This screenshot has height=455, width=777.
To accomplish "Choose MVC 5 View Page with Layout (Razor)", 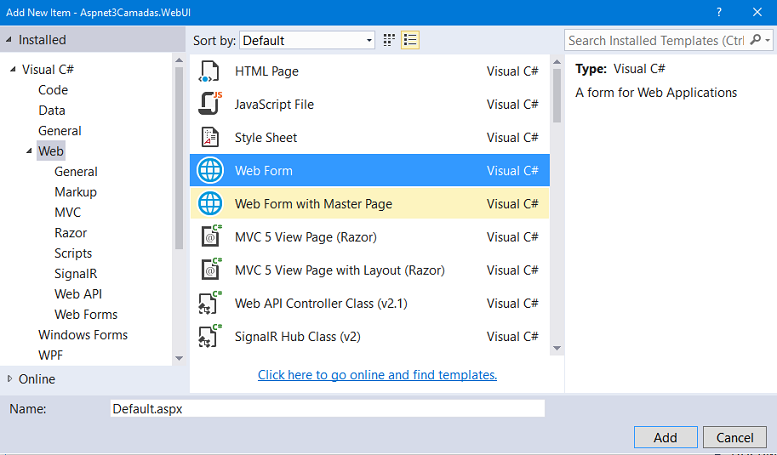I will point(370,270).
